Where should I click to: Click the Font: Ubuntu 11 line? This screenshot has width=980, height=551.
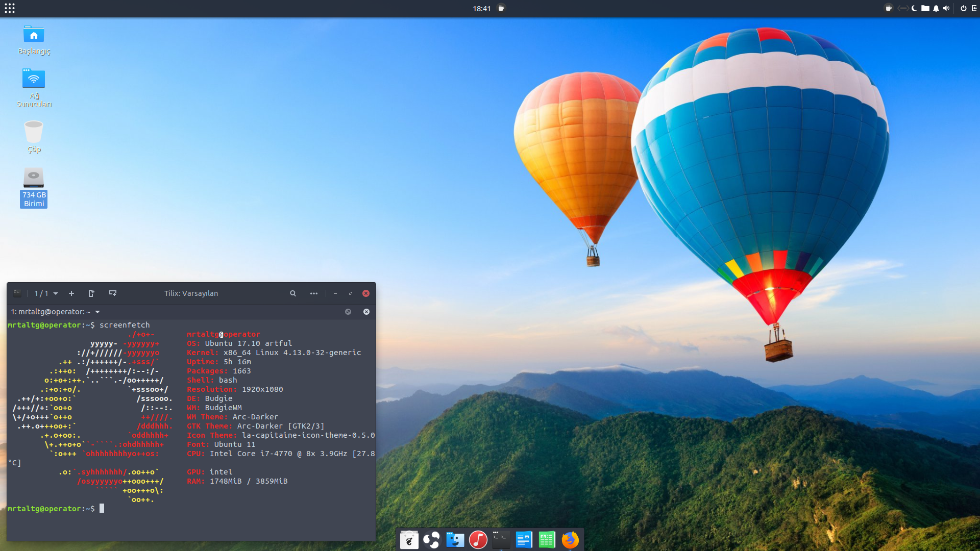[221, 444]
